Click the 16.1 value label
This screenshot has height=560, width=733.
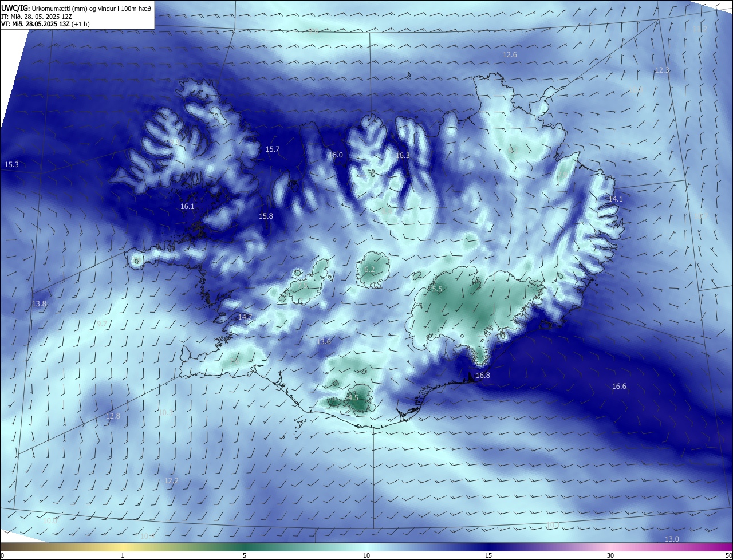pyautogui.click(x=187, y=207)
